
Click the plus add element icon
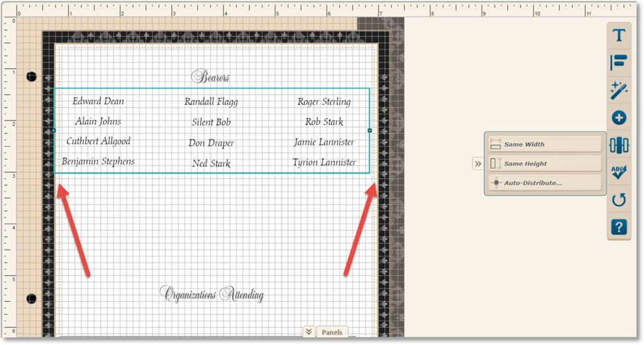click(619, 118)
